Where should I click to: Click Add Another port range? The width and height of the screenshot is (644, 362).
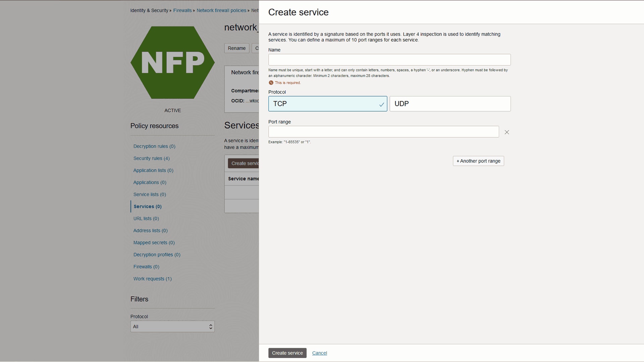(x=478, y=161)
